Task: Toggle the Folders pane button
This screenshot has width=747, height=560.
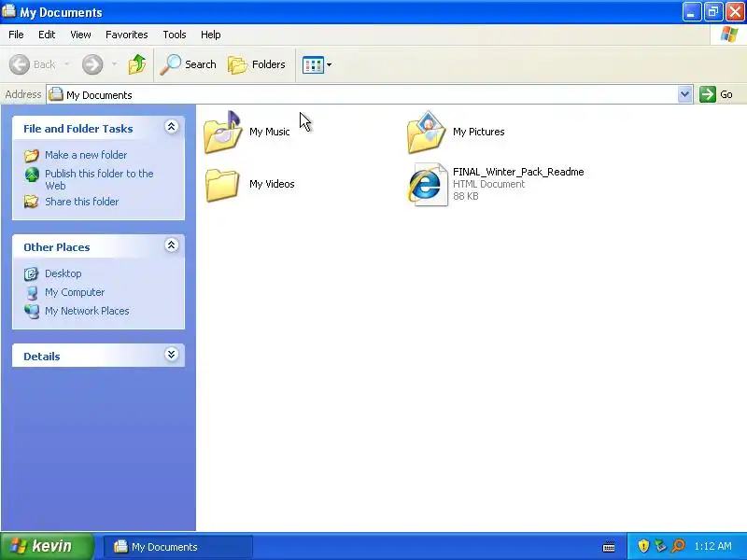Action: tap(257, 64)
